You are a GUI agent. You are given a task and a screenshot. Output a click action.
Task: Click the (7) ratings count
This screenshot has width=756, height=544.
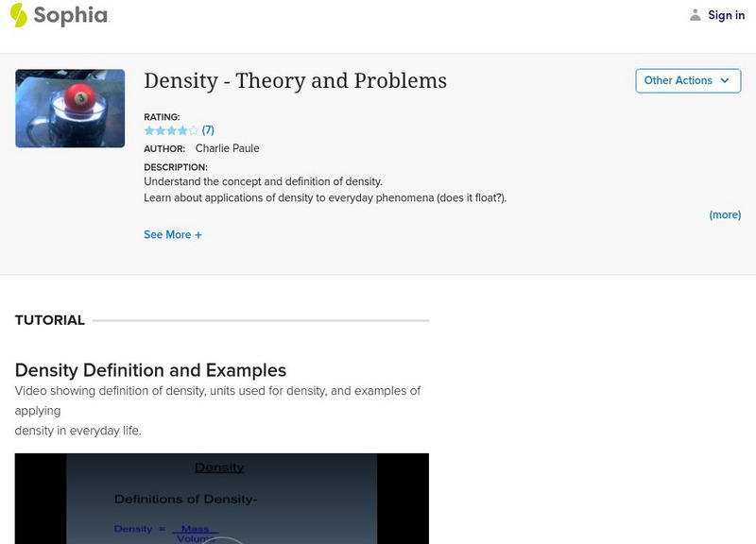[208, 130]
